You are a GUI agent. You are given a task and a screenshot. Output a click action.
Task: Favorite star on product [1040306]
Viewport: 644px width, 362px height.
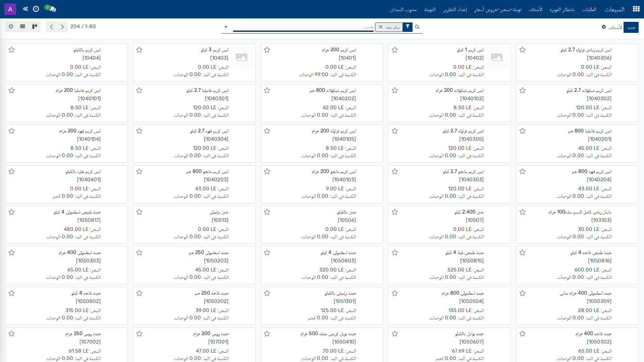tap(523, 50)
